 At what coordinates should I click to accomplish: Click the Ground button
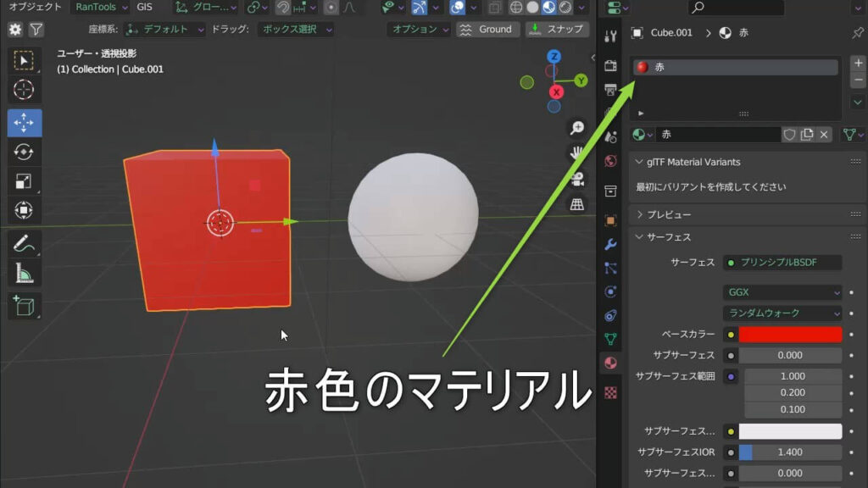[487, 30]
